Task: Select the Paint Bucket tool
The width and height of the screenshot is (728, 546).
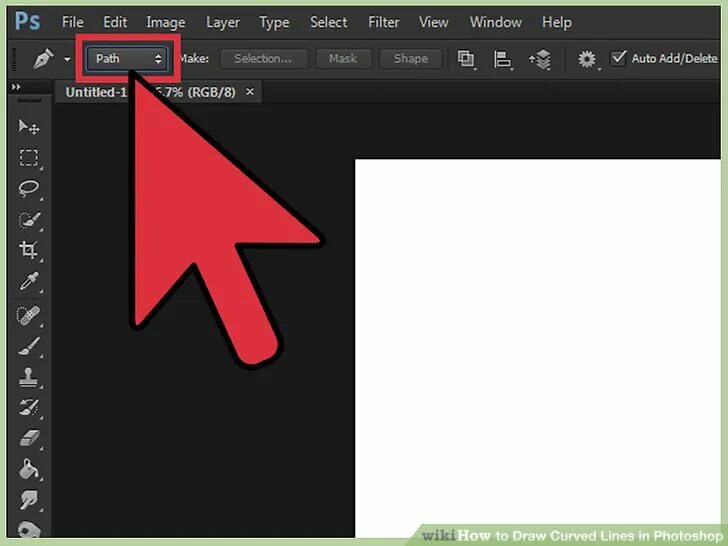Action: point(29,469)
